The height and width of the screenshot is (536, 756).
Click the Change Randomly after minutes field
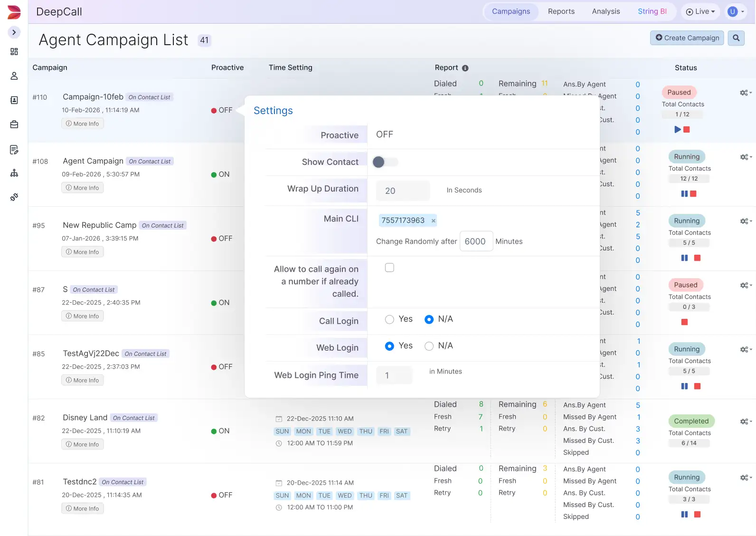click(x=476, y=241)
